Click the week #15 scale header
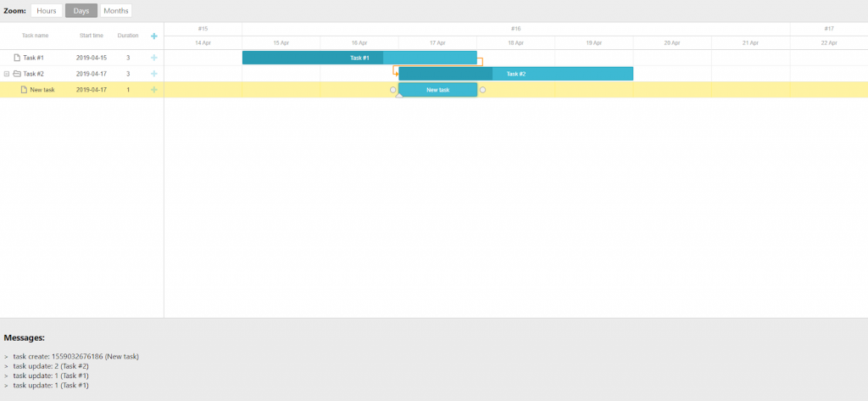 click(x=203, y=29)
